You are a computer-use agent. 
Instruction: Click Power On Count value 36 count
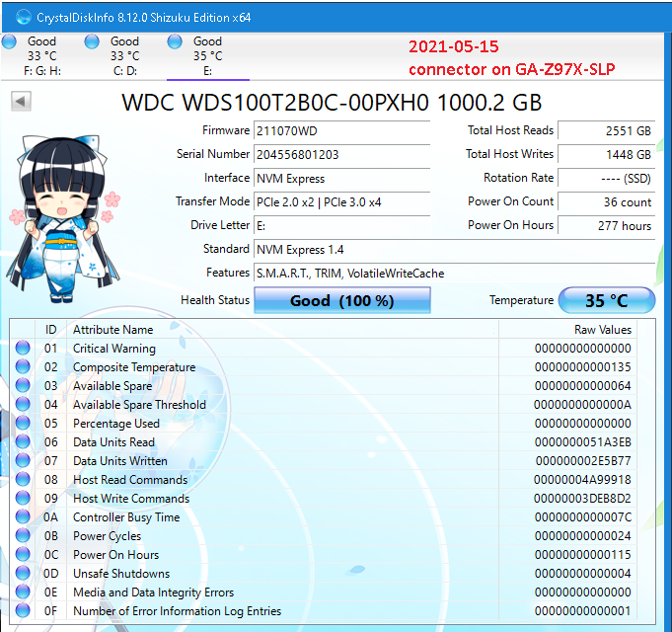pos(607,202)
